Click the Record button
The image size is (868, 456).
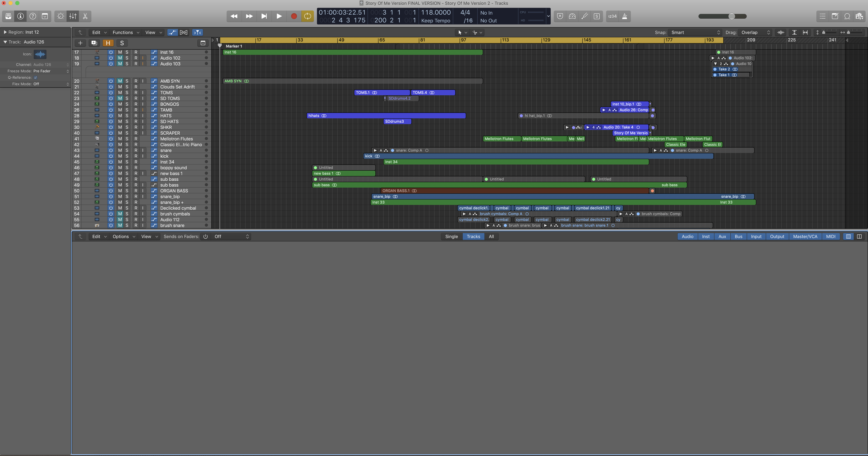294,16
